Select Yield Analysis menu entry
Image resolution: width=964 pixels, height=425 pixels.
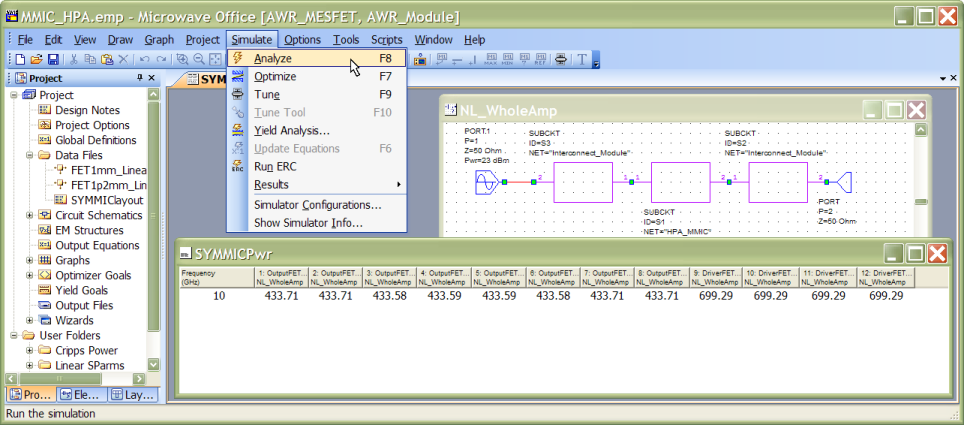pos(291,130)
